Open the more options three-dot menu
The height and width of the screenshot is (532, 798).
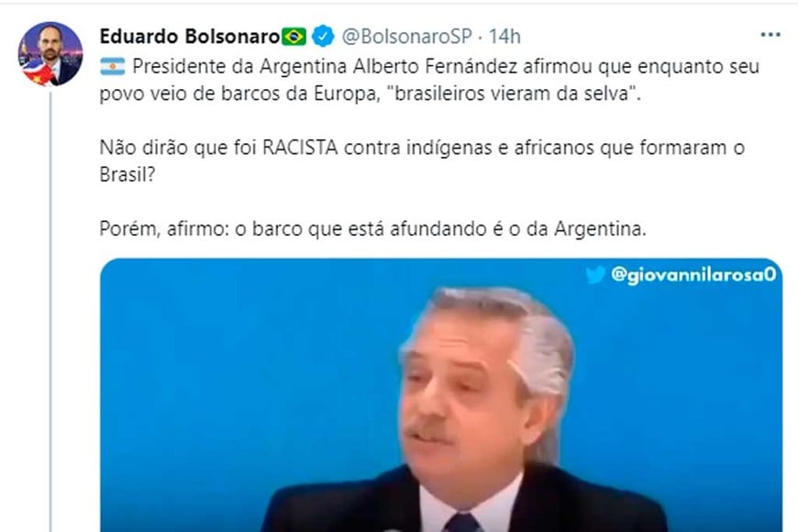[x=770, y=35]
